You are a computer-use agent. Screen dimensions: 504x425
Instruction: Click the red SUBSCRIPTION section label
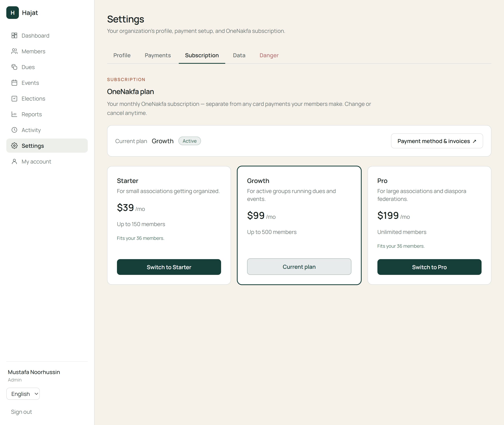click(x=126, y=79)
